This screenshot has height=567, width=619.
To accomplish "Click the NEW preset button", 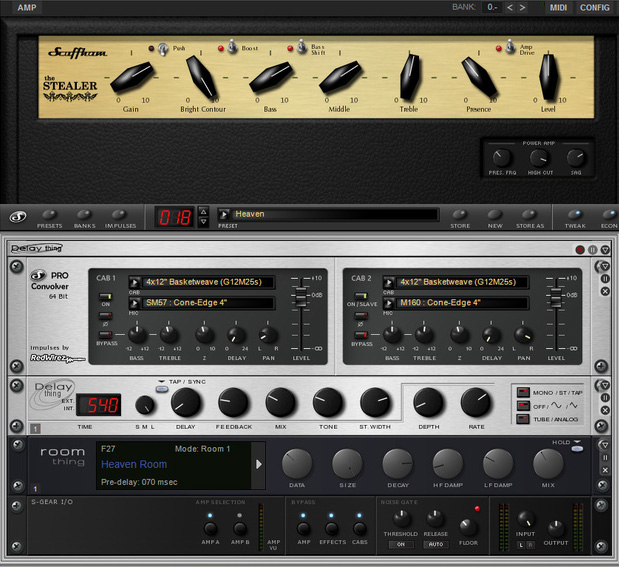I will click(x=494, y=214).
